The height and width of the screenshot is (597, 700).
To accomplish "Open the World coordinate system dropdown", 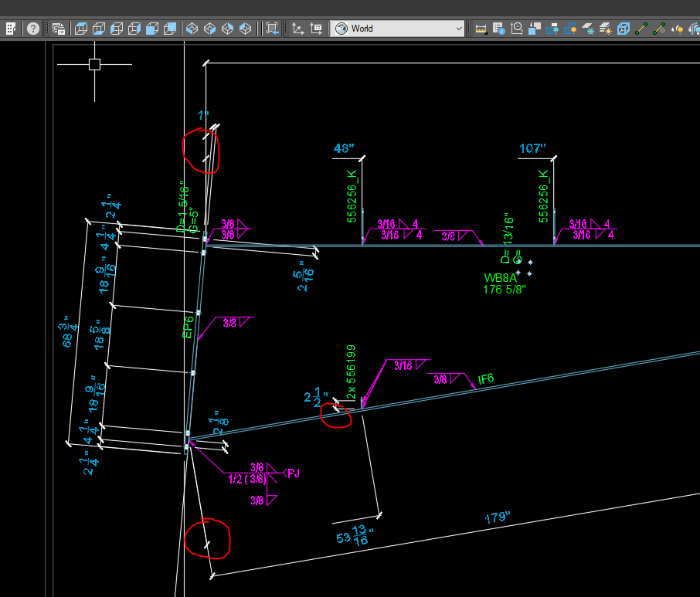I will pos(394,29).
